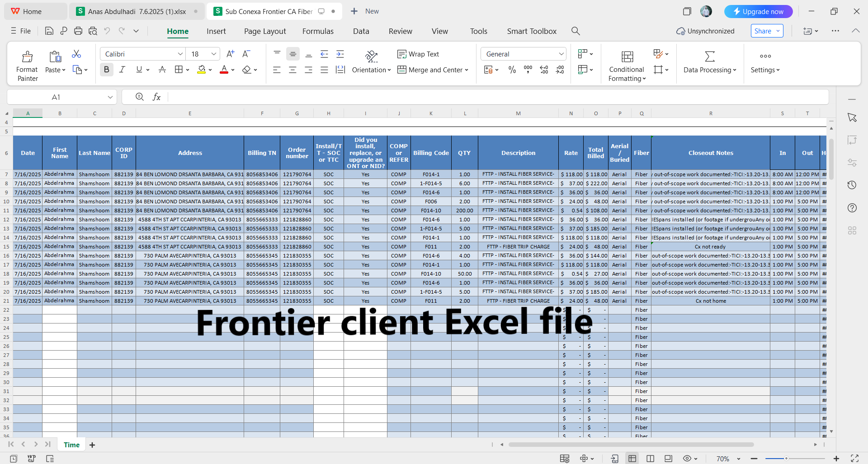Toggle Wrap Text option

pyautogui.click(x=418, y=54)
